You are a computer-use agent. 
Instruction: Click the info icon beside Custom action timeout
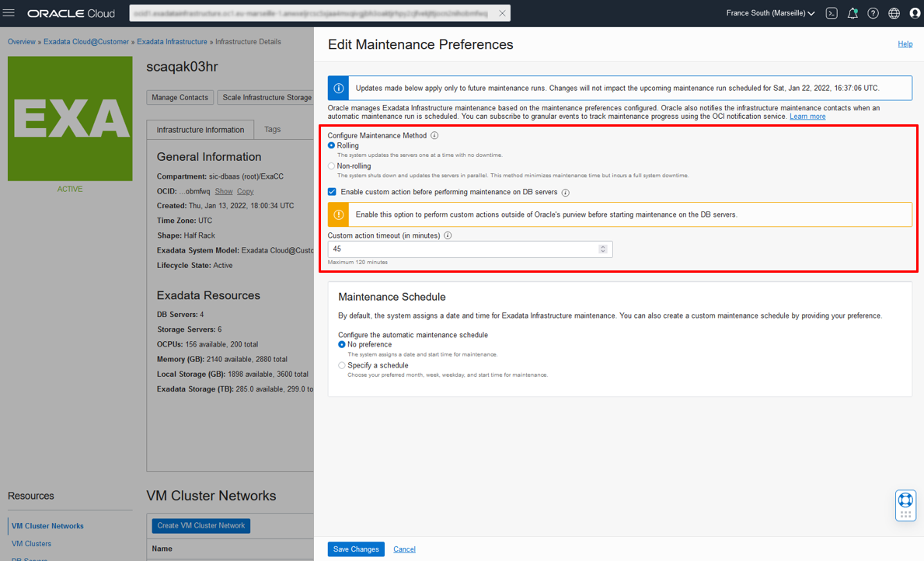(x=448, y=235)
